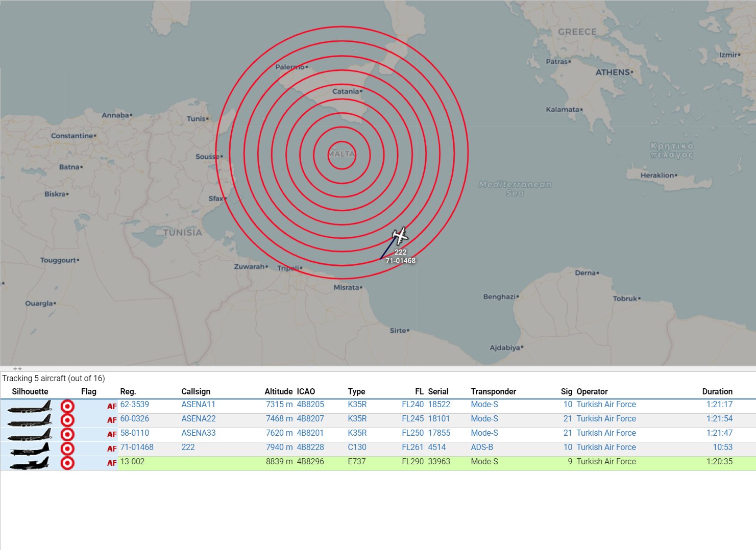The width and height of the screenshot is (756, 550).
Task: Click ADS-B transponder cell
Action: point(482,447)
